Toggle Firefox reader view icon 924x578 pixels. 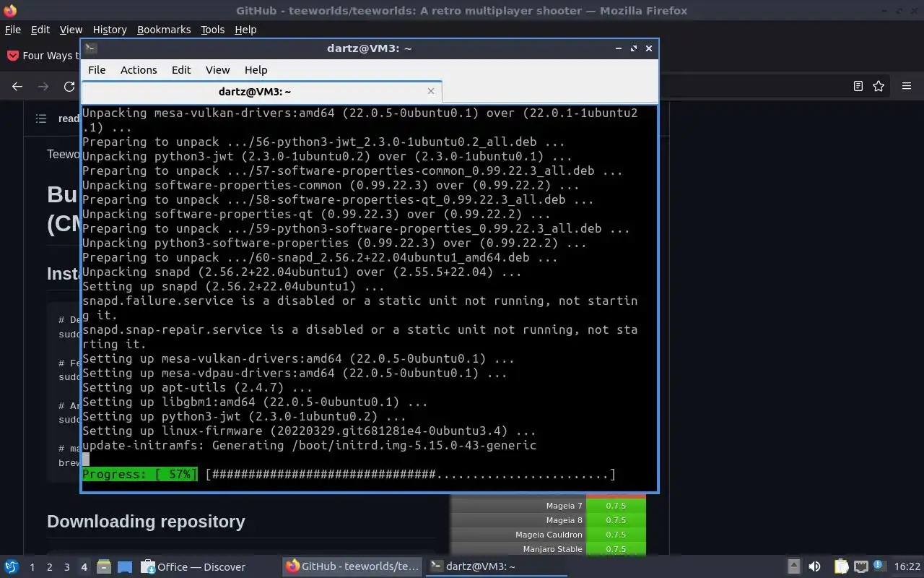click(x=858, y=86)
